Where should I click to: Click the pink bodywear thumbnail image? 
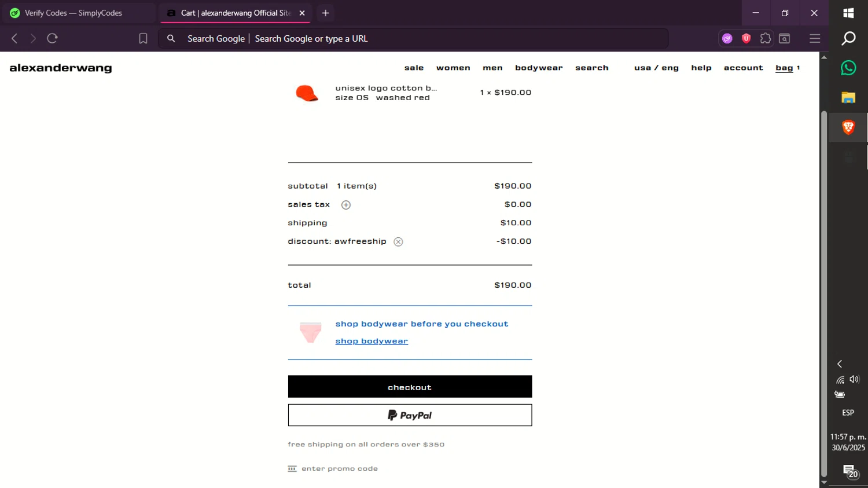(310, 332)
